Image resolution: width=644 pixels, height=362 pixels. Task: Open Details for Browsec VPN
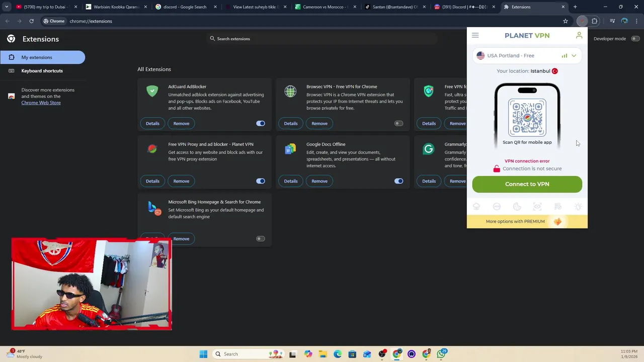(291, 123)
